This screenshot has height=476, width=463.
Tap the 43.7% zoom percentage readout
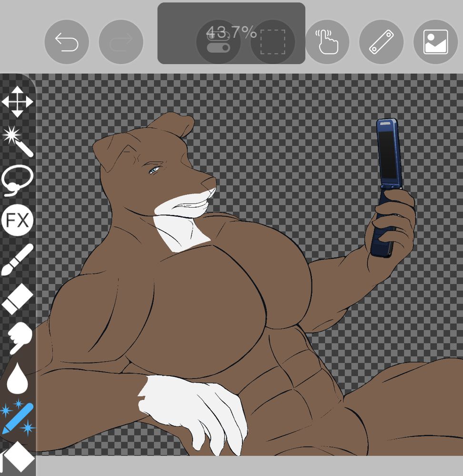tap(231, 32)
